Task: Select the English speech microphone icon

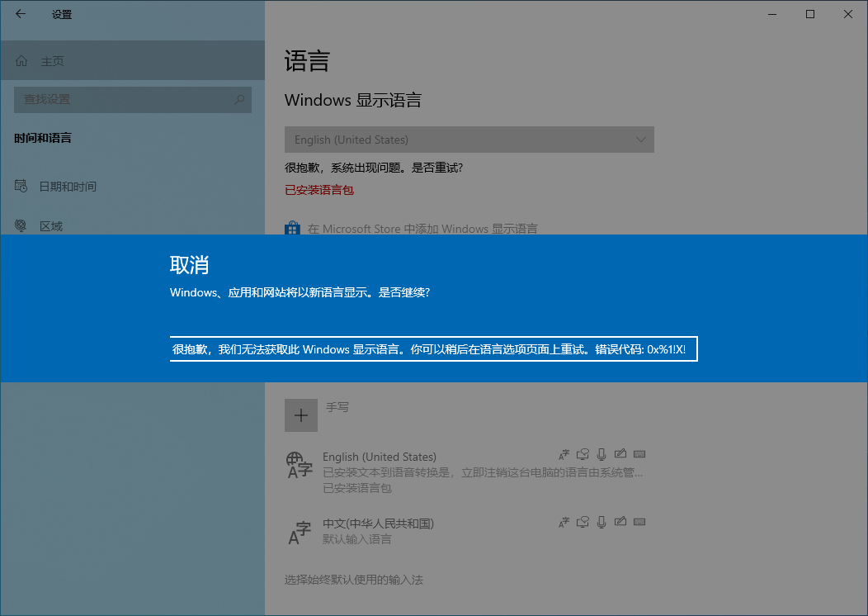Action: point(601,454)
